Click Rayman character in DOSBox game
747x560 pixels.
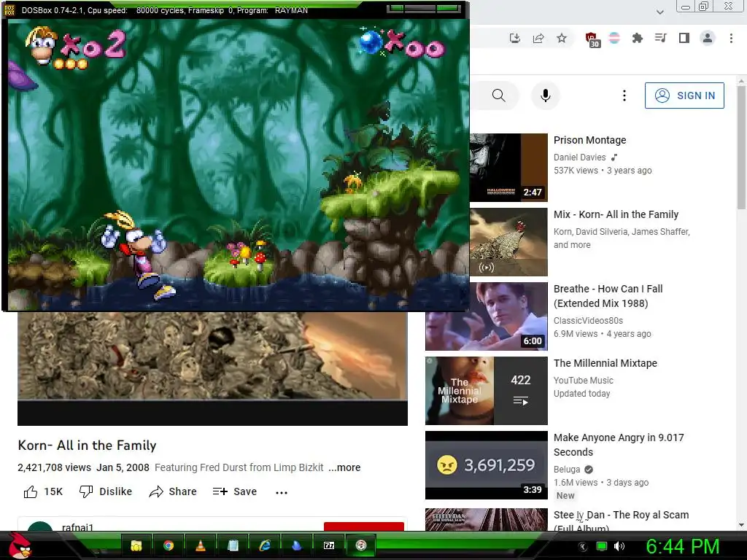(x=137, y=254)
